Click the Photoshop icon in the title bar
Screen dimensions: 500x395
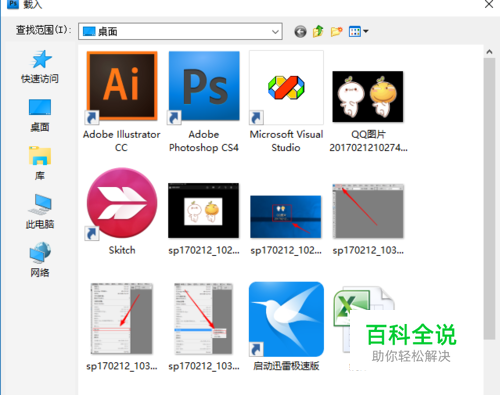(13, 4)
